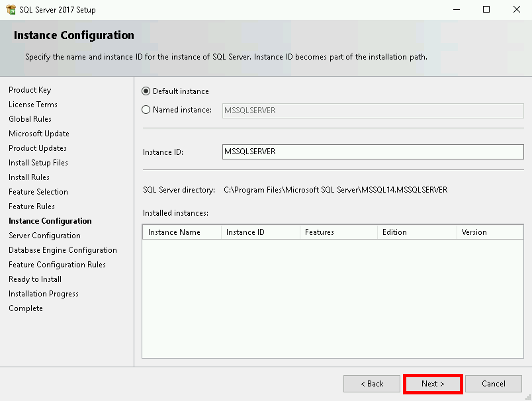
Task: Click the Version column header
Action: tap(489, 232)
